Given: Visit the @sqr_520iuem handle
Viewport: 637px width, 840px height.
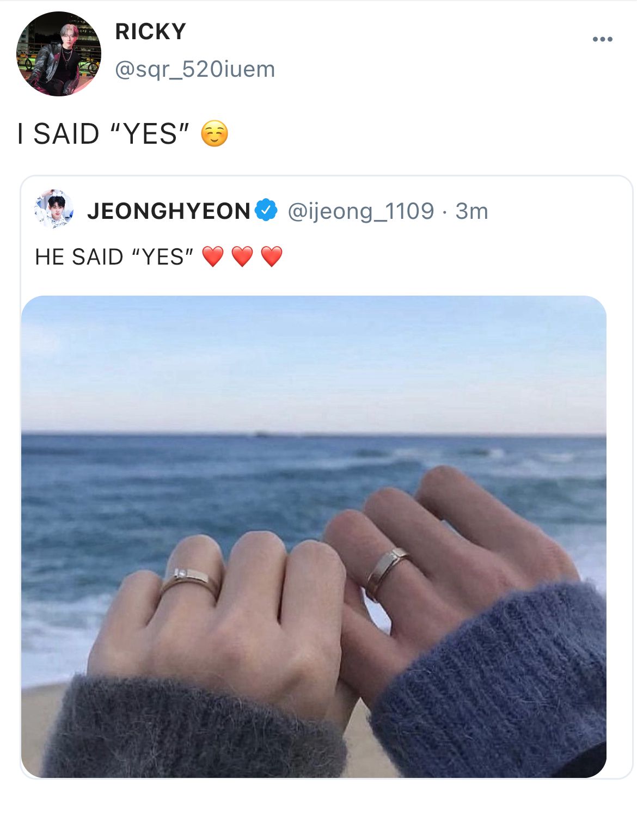Looking at the screenshot, I should tap(195, 69).
